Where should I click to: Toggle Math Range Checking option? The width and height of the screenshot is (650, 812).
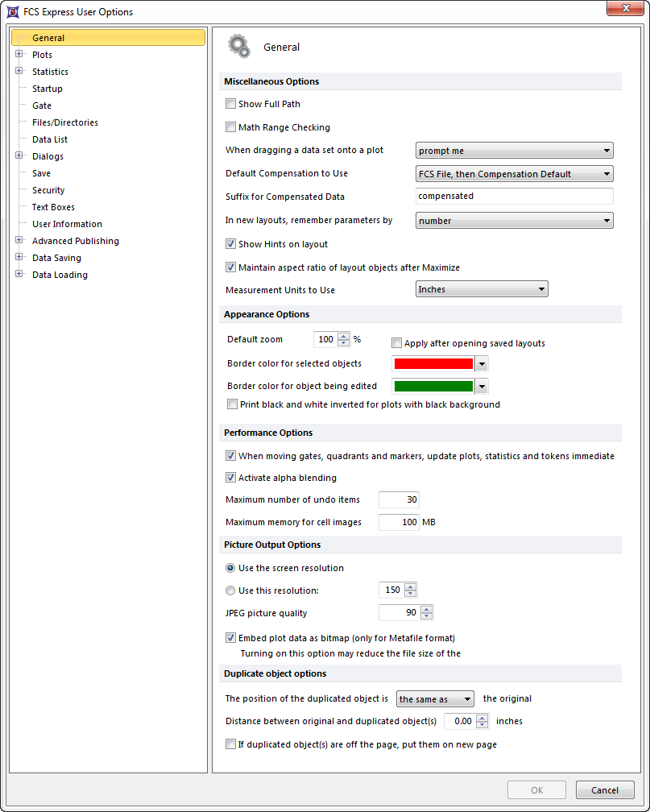(x=231, y=127)
